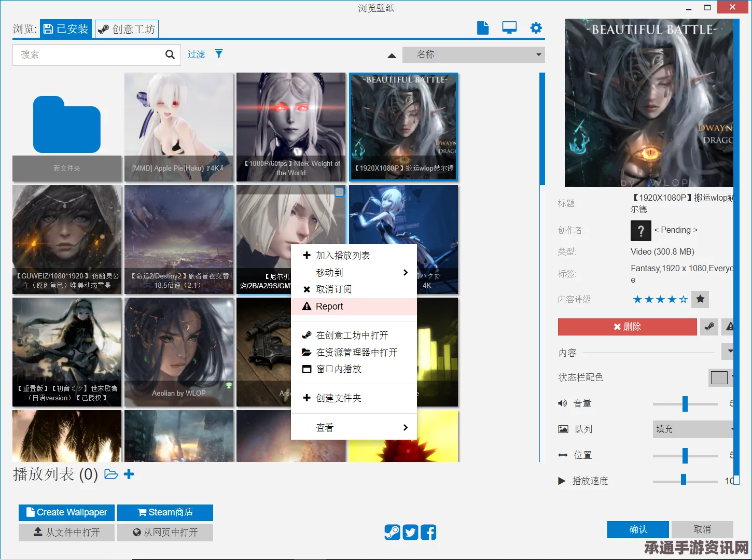Open the Steam store button
Viewport: 752px width, 560px height.
tap(165, 512)
